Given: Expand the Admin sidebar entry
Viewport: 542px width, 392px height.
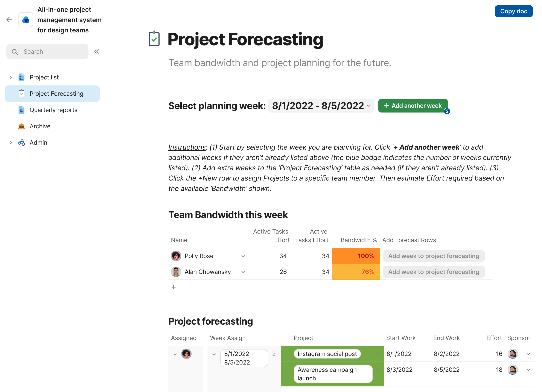Looking at the screenshot, I should pos(11,142).
